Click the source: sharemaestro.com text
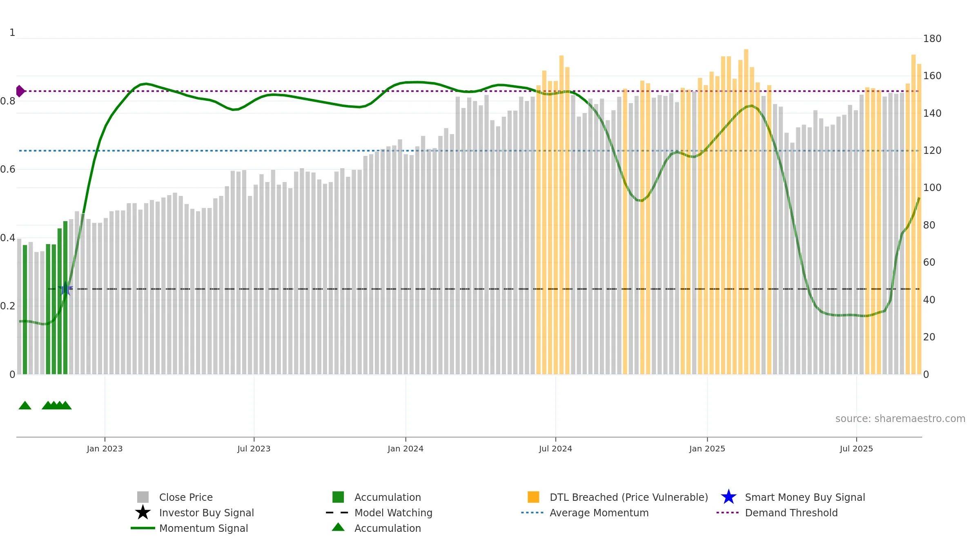980x551 pixels. pyautogui.click(x=900, y=419)
